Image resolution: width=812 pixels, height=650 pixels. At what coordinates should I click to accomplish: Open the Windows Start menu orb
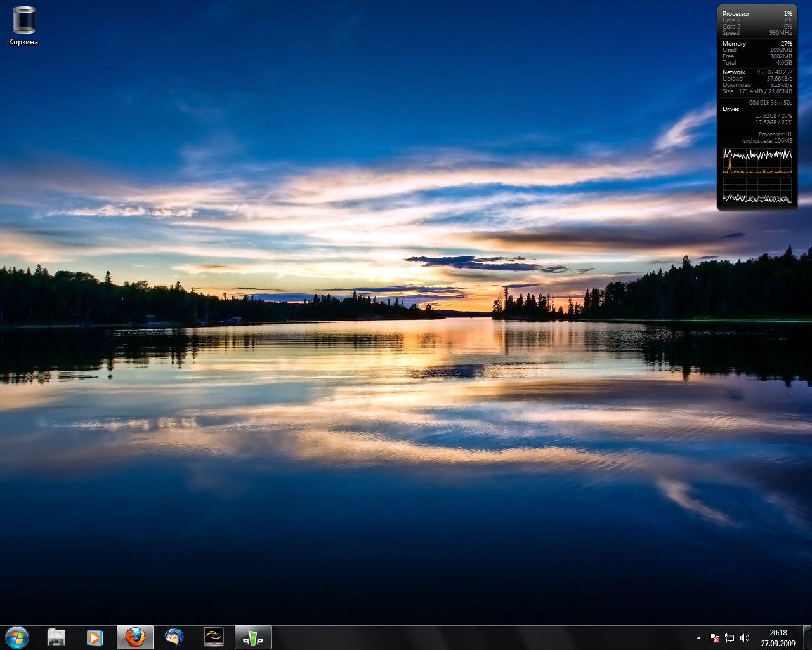17,637
